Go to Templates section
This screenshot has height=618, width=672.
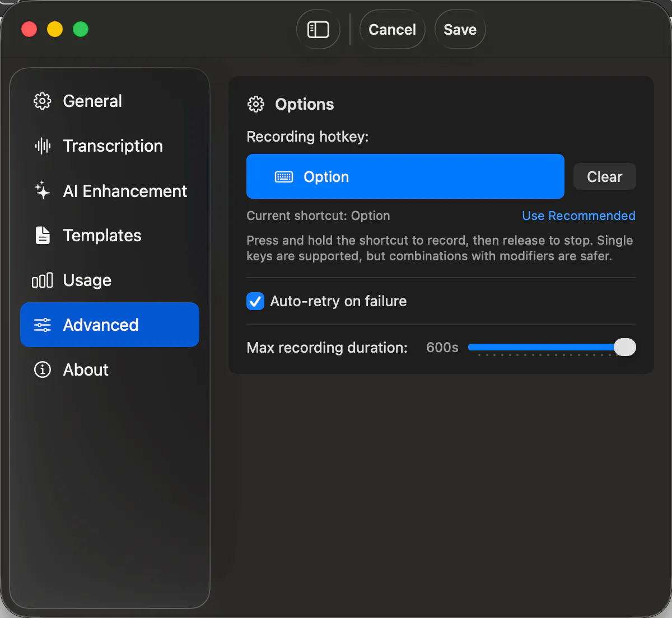(110, 236)
